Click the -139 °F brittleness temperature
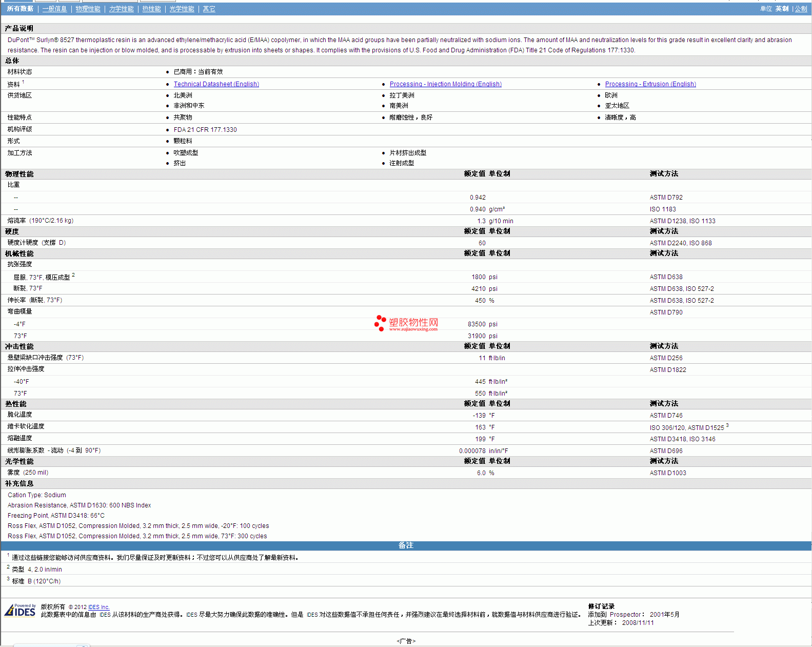 484,416
